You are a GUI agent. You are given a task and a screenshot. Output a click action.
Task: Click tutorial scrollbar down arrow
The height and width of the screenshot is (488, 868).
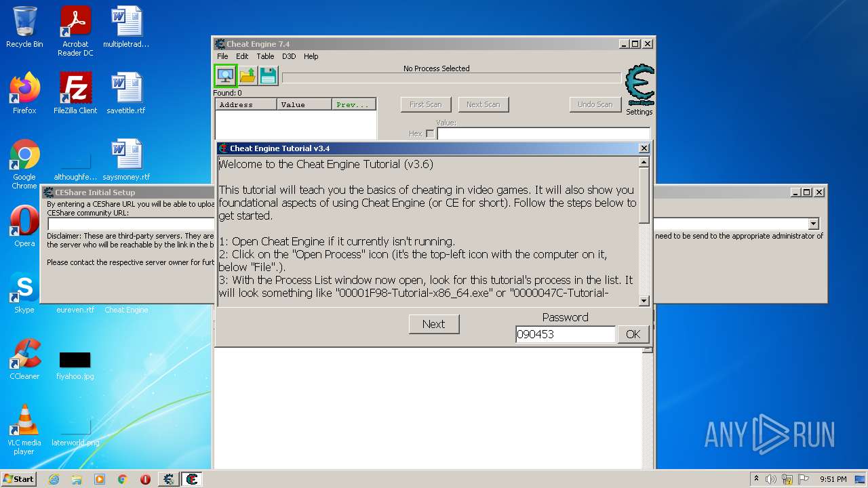coord(644,300)
